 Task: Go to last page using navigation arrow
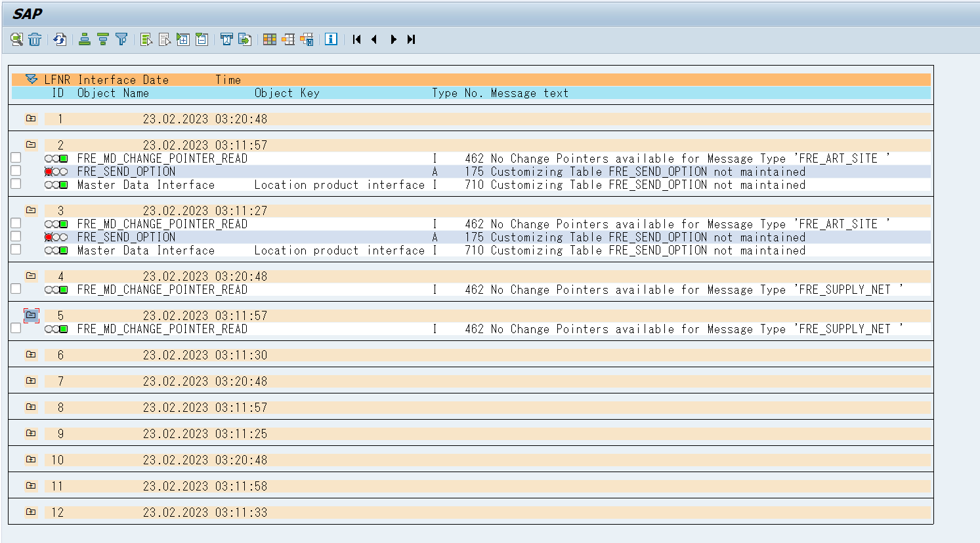[412, 39]
